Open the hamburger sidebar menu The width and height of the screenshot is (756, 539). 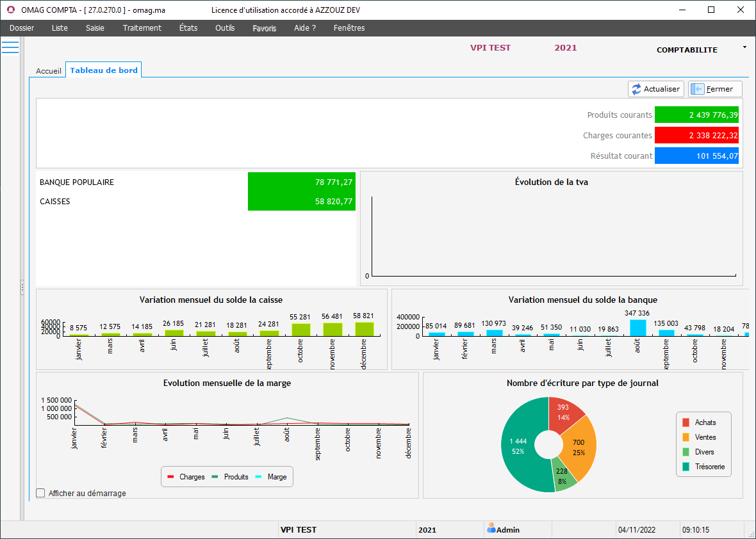10,47
